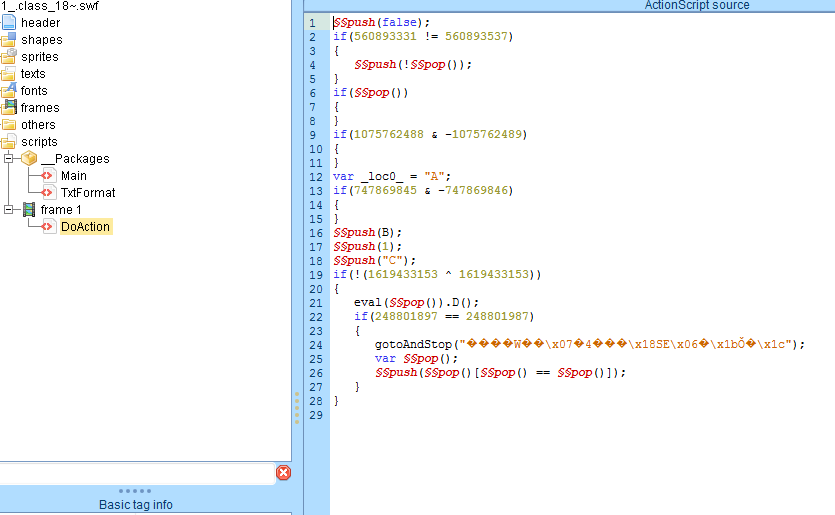Select the frame 1 tree item

tap(61, 209)
